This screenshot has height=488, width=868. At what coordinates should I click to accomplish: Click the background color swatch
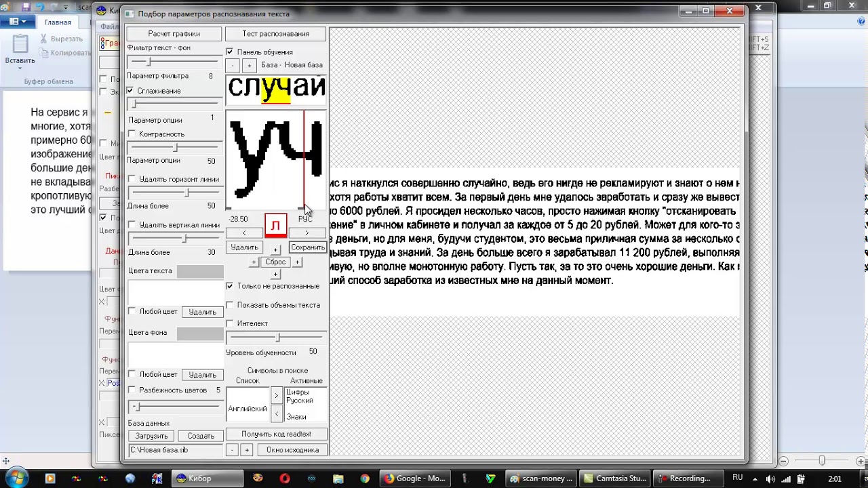point(200,333)
